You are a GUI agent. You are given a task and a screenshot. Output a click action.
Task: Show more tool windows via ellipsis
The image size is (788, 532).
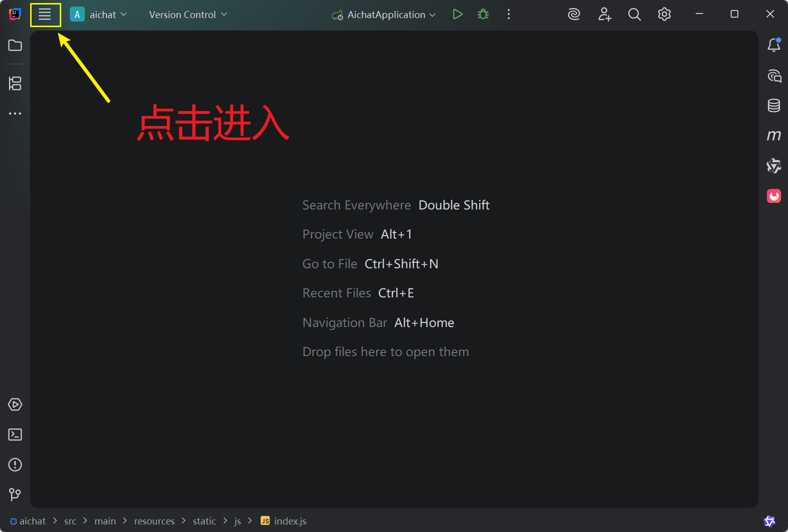point(15,114)
